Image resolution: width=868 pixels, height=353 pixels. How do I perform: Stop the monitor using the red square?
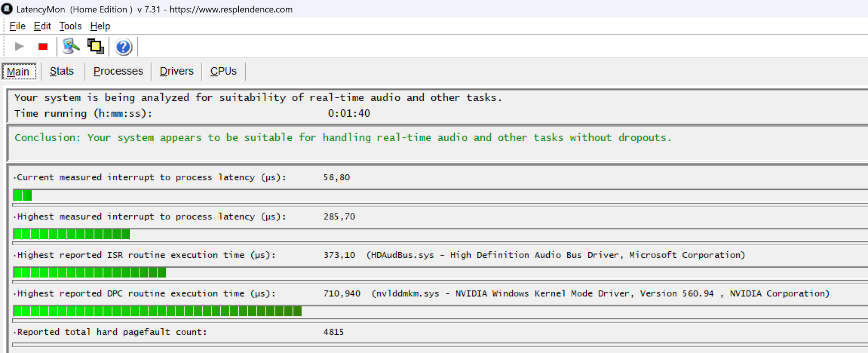43,47
